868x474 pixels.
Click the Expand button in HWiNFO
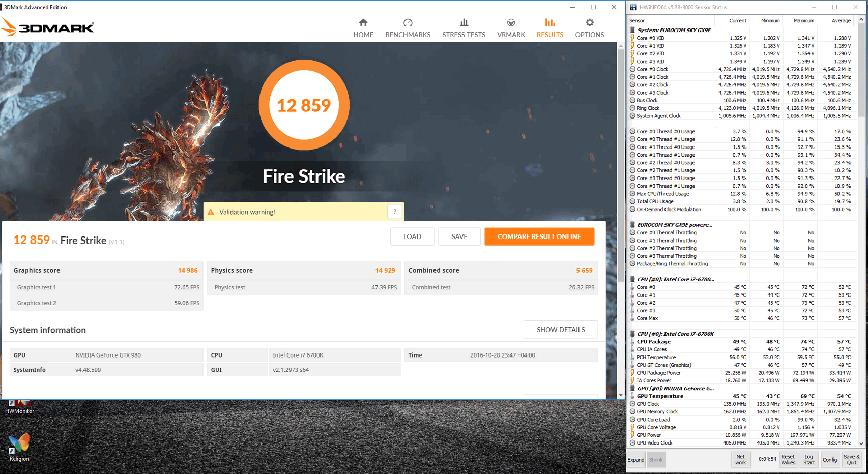tap(636, 460)
